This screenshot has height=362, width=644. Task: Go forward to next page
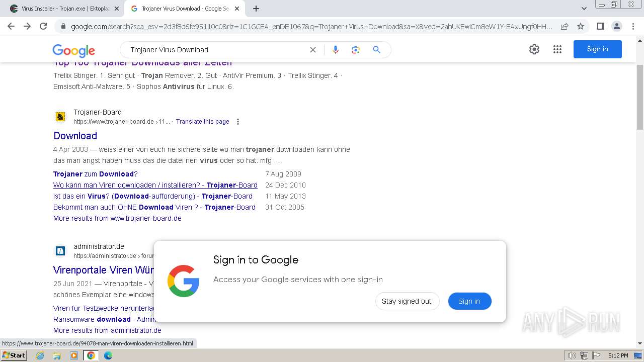(x=27, y=26)
